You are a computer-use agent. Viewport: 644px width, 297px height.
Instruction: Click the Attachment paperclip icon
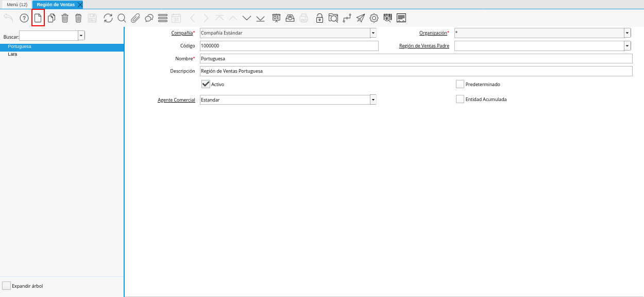click(135, 18)
